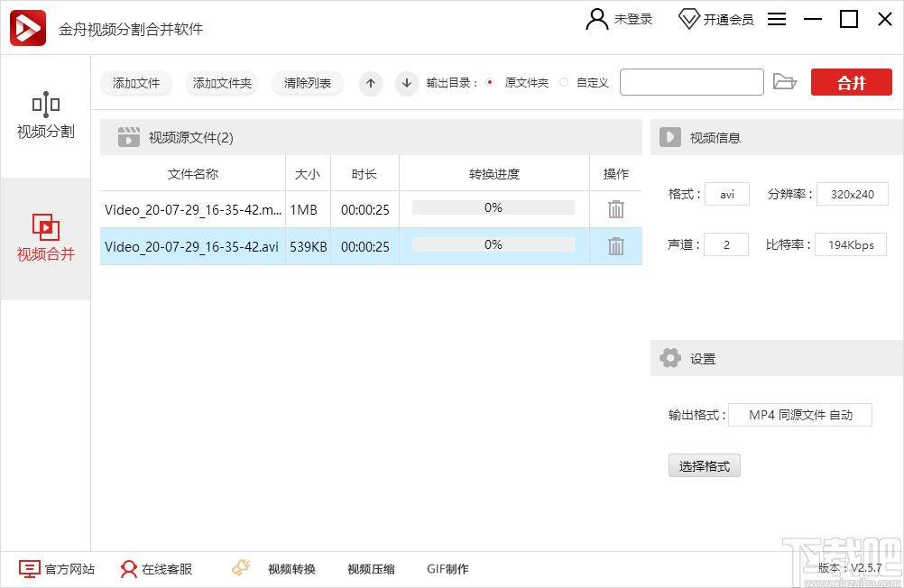Move selected file up with arrow
Viewport: 904px width, 588px height.
[x=371, y=83]
